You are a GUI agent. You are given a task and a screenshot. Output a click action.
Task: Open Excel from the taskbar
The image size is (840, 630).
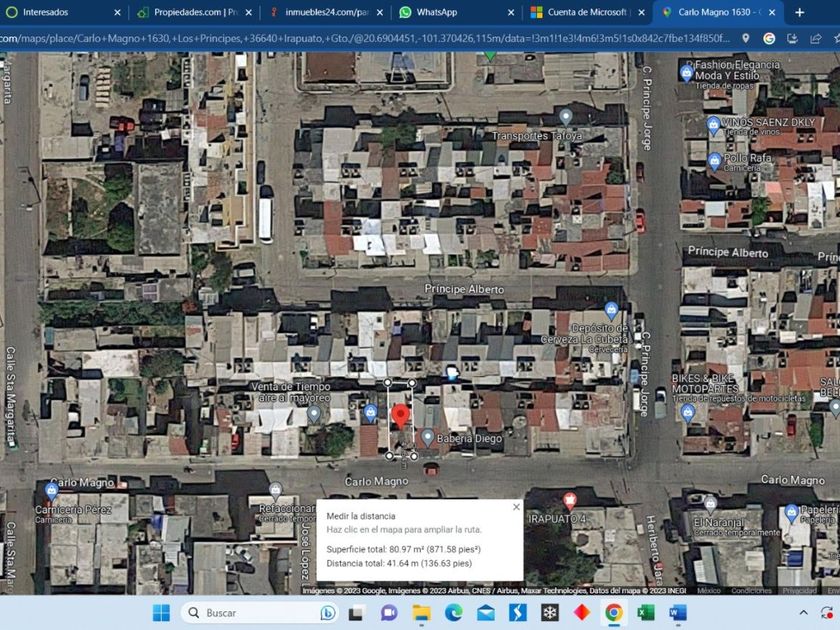(646, 612)
